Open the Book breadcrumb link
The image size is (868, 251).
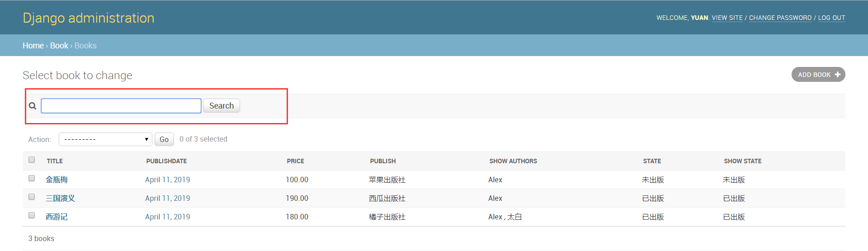(59, 46)
